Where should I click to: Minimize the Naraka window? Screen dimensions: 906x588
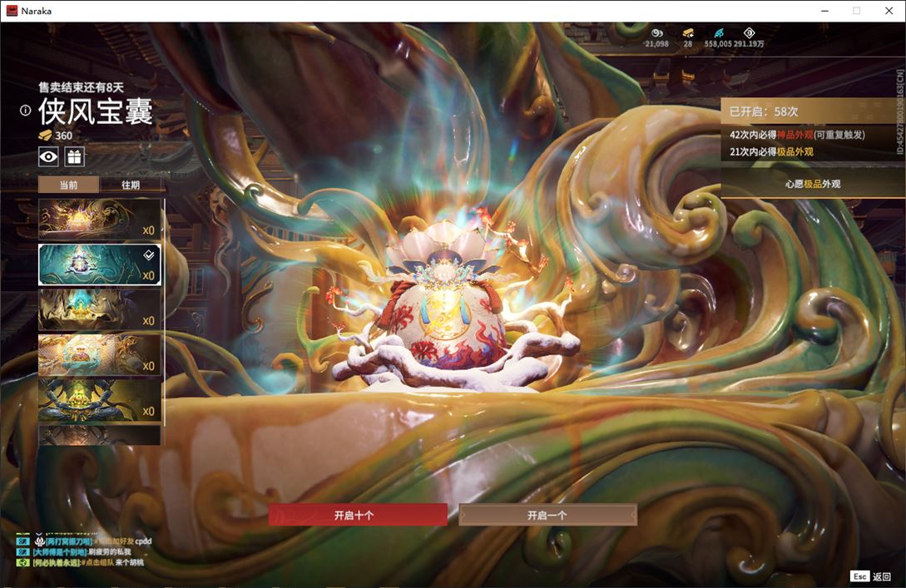point(824,11)
